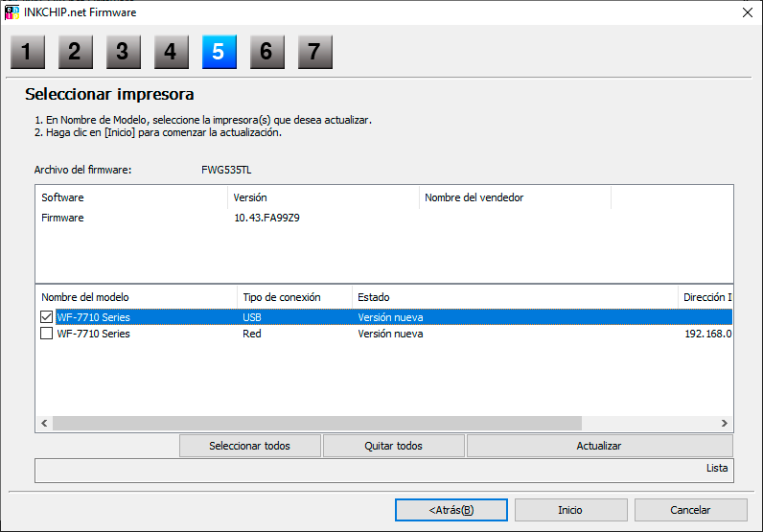Image resolution: width=763 pixels, height=532 pixels.
Task: Click step 2 icon
Action: [76, 52]
